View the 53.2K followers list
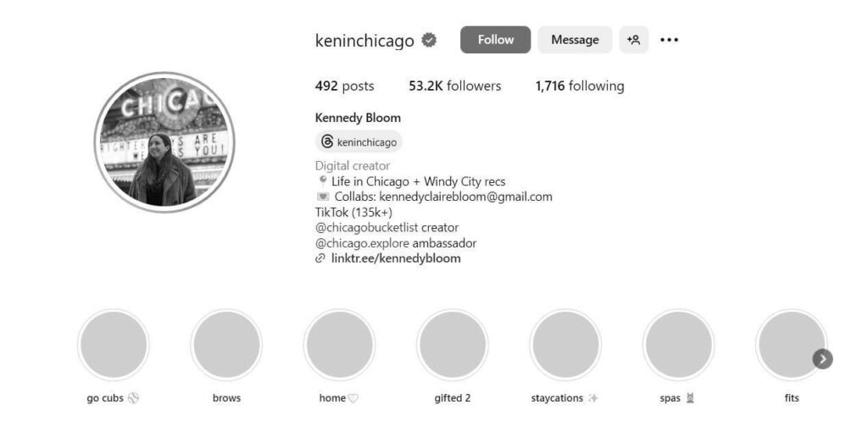 click(x=455, y=86)
